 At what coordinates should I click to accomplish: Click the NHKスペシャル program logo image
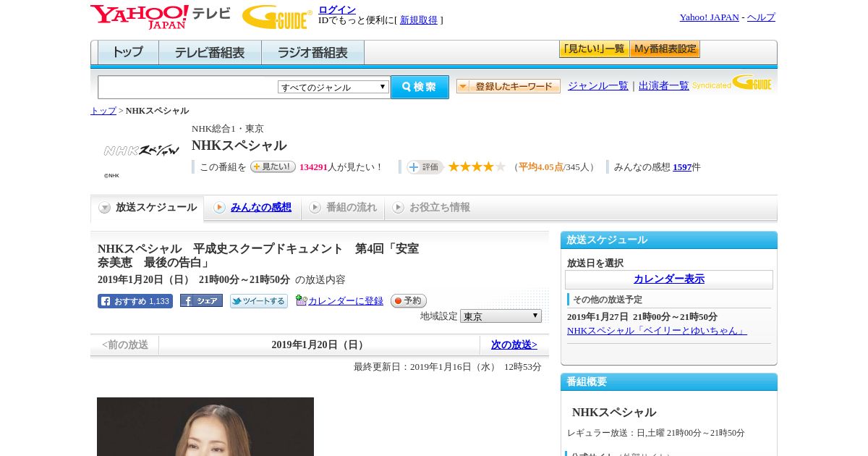[141, 151]
